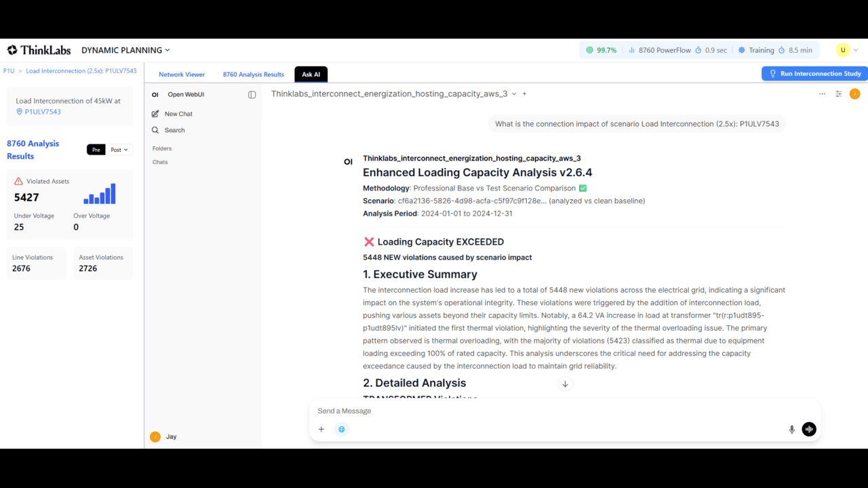Image resolution: width=868 pixels, height=488 pixels.
Task: Start voice call with waveform button
Action: (809, 429)
